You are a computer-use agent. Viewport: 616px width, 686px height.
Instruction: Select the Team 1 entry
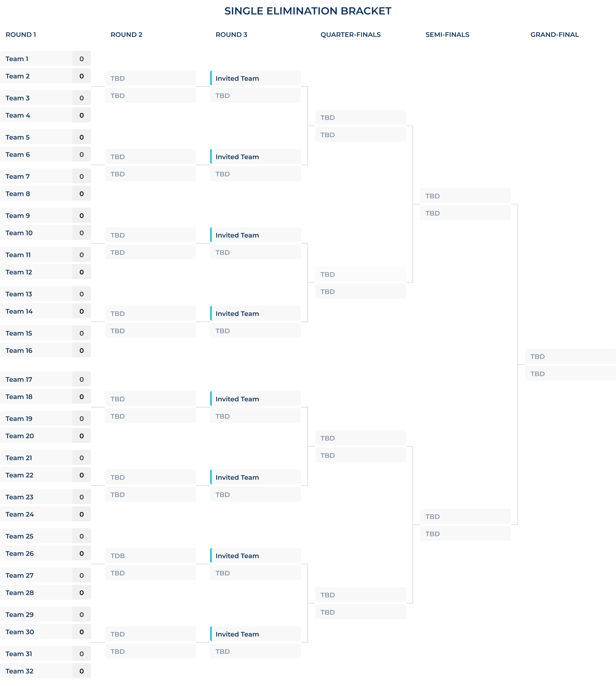pos(45,58)
